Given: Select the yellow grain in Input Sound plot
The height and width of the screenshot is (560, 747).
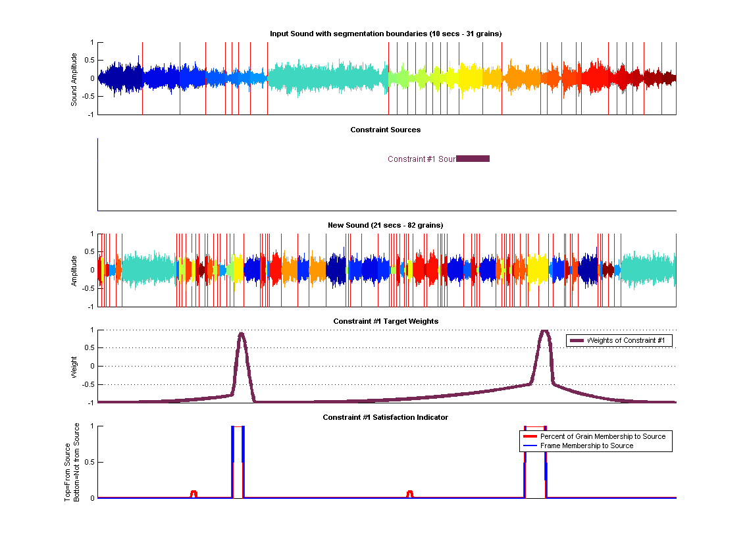Looking at the screenshot, I should tap(471, 78).
